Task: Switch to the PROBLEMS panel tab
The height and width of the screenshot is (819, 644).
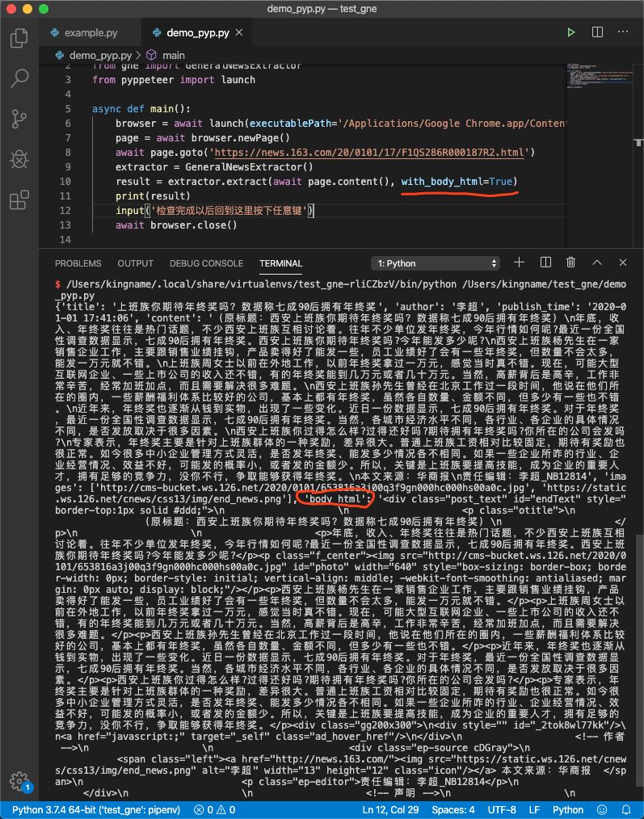Action: click(x=78, y=264)
